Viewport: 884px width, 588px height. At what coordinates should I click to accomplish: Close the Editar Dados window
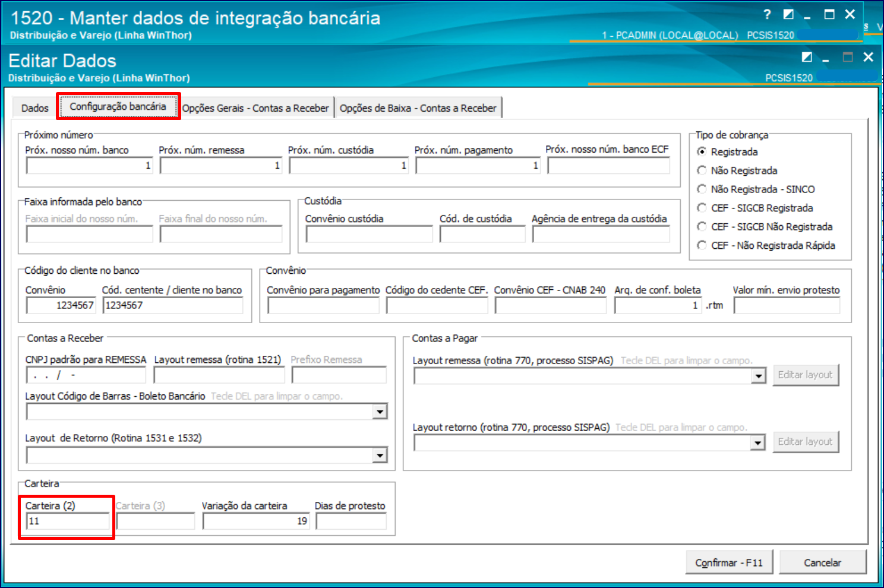click(x=869, y=57)
